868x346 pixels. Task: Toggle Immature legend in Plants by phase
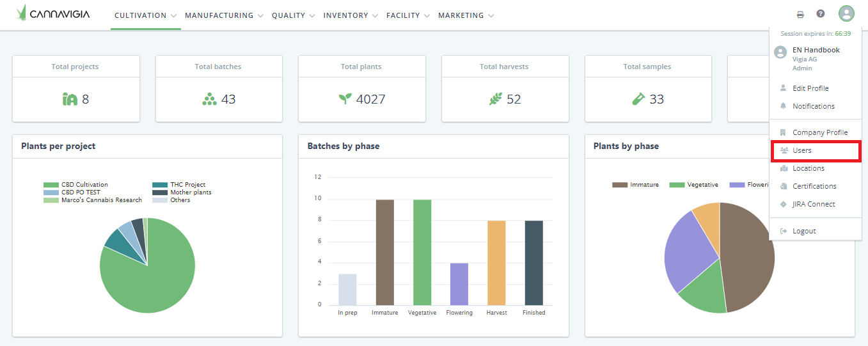tap(635, 185)
